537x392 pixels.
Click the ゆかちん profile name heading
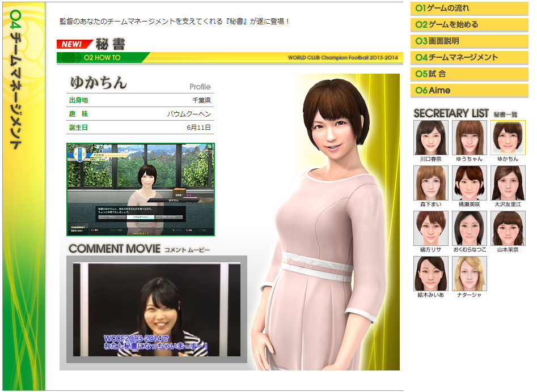pyautogui.click(x=99, y=83)
